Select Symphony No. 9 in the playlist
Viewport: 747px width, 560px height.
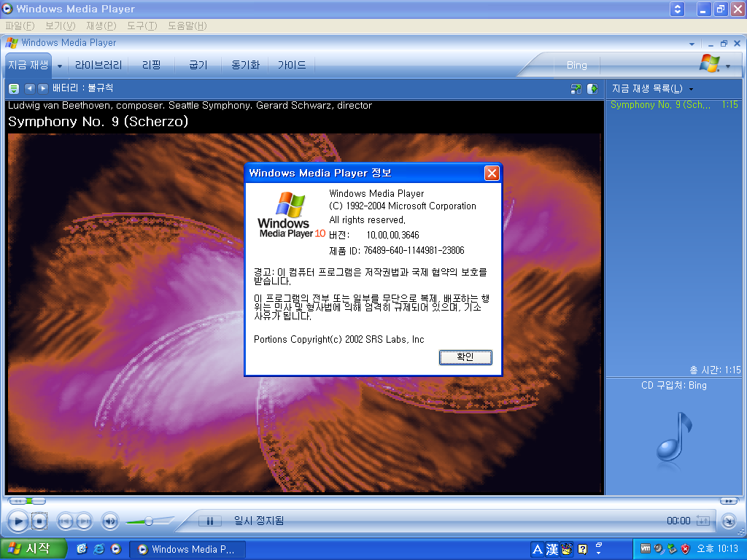click(x=673, y=105)
